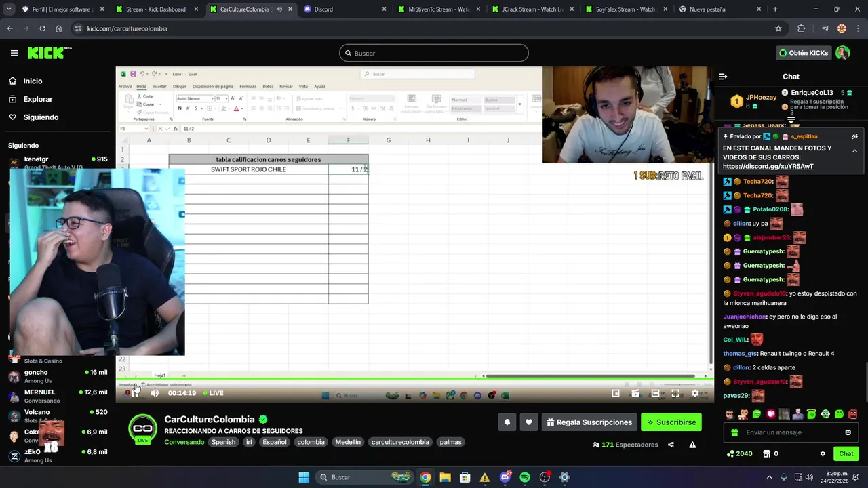This screenshot has height=488, width=868.
Task: Click the Kick search box
Action: 434,53
